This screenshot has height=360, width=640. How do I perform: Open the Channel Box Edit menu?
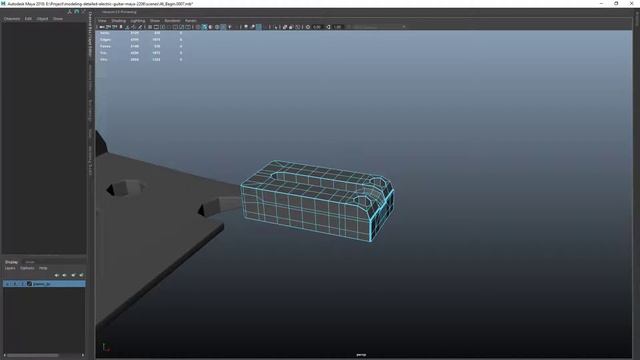click(28, 19)
